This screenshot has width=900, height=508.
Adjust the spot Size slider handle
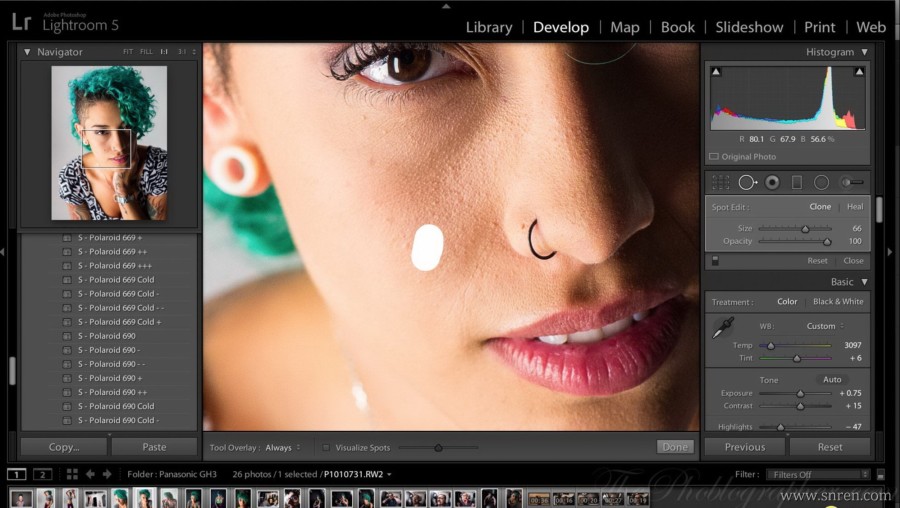click(x=805, y=229)
